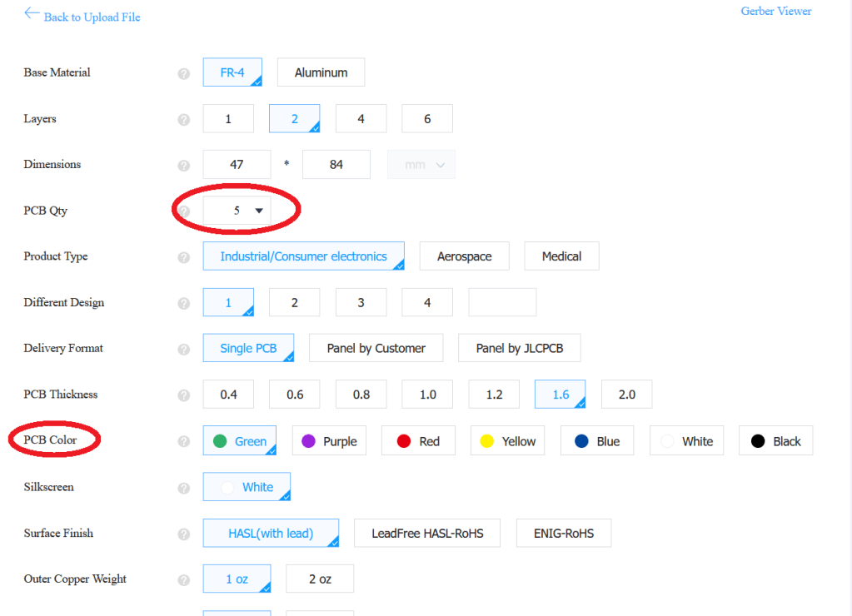Show help for PCB Thickness
The height and width of the screenshot is (616, 852).
tap(184, 395)
